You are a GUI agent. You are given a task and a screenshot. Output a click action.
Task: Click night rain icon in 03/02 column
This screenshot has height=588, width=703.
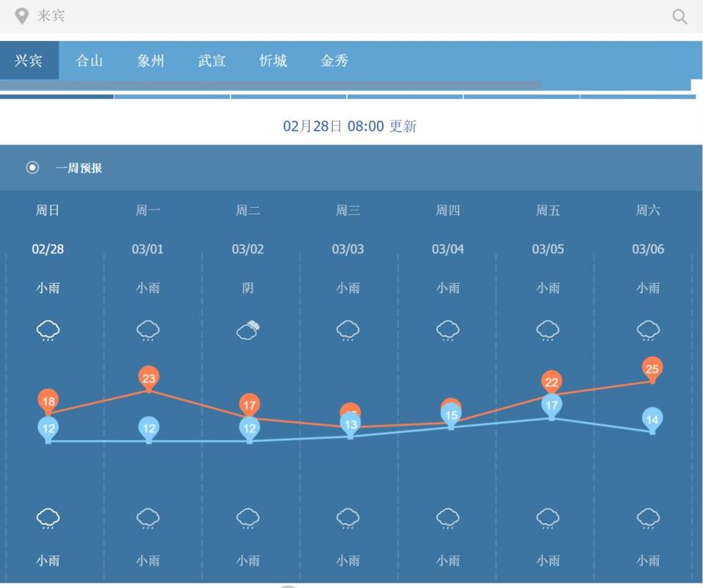pos(248,518)
